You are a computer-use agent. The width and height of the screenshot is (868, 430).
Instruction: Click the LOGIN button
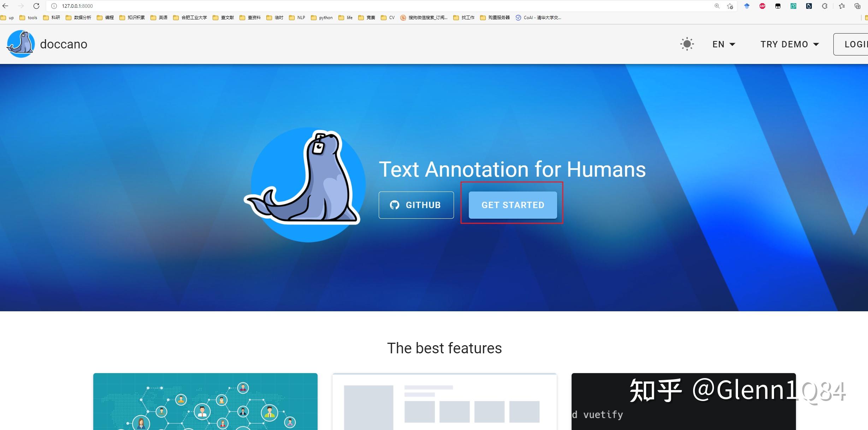[855, 44]
